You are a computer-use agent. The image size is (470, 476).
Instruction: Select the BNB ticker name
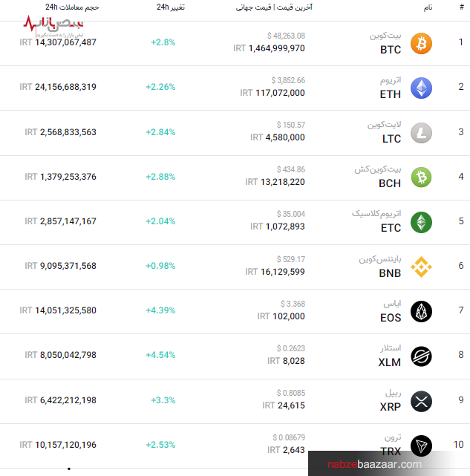pyautogui.click(x=390, y=273)
